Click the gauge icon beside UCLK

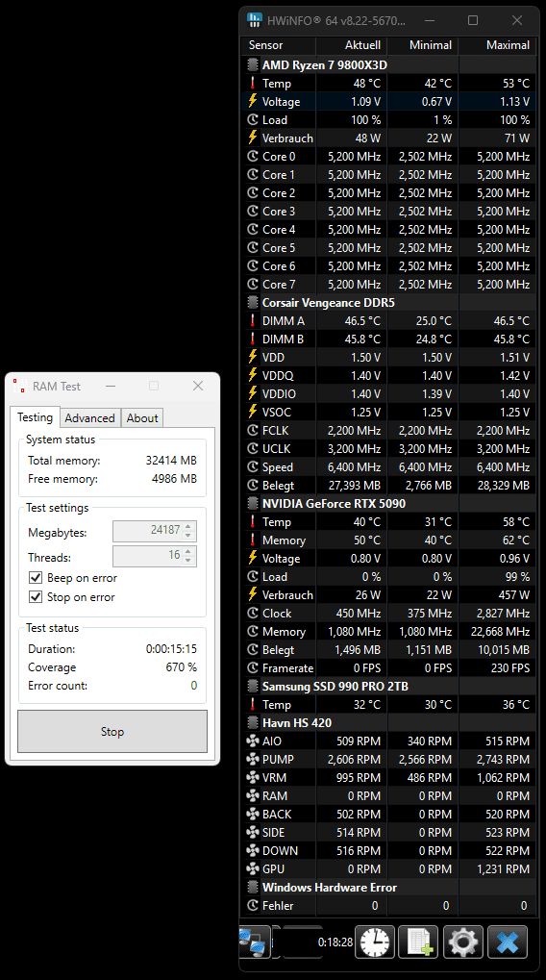[253, 448]
